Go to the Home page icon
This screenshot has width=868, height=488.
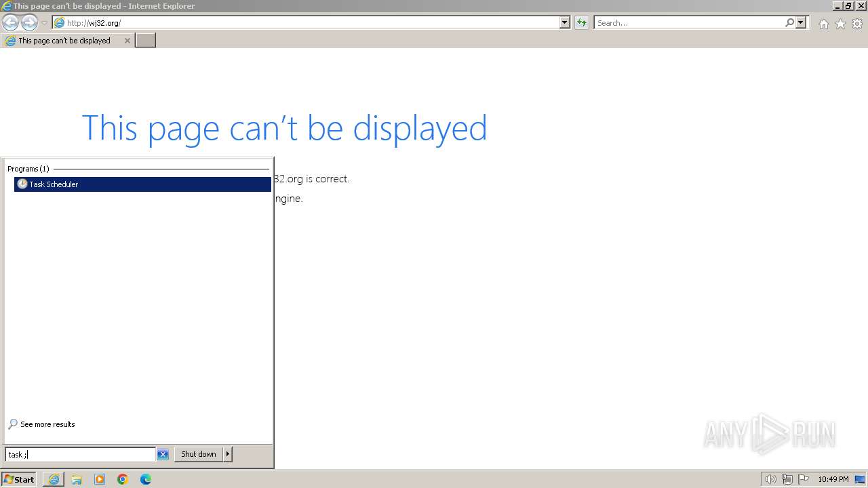pos(823,24)
